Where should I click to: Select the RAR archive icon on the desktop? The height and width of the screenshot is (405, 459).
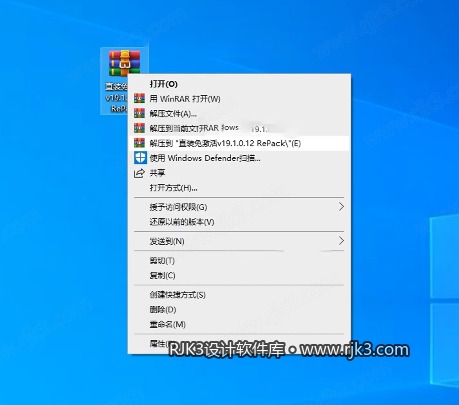click(124, 63)
